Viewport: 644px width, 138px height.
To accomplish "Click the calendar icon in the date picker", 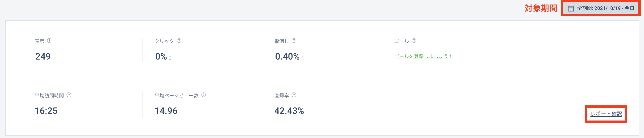I will pos(571,9).
